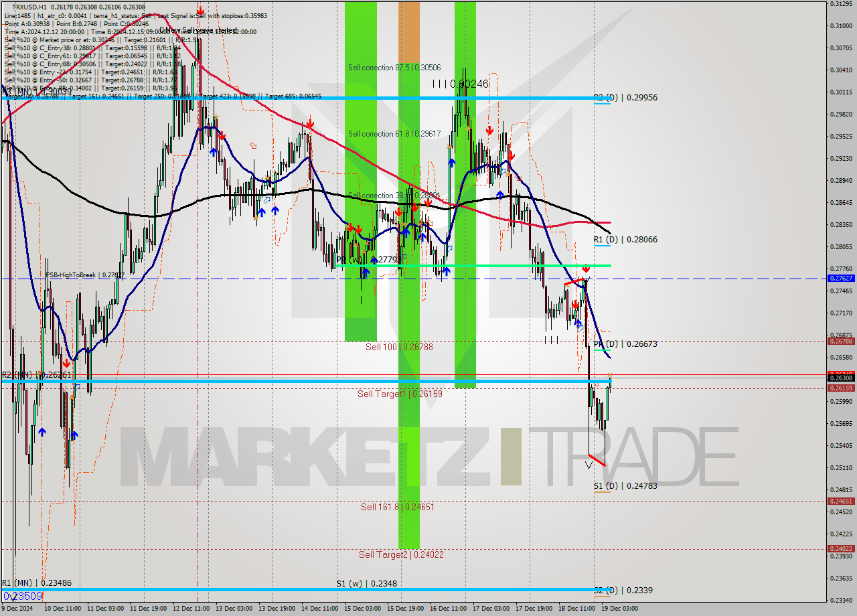Click the 0.30115 price axis label

pyautogui.click(x=841, y=92)
